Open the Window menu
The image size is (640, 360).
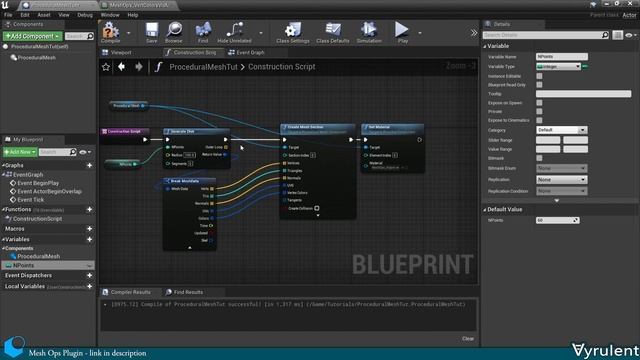(110, 15)
